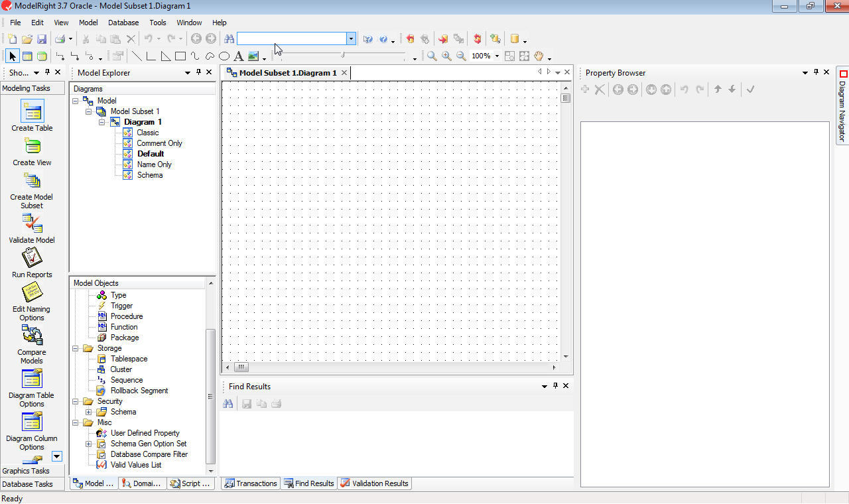Select the Rectangle shape tool
This screenshot has height=504, width=849.
180,56
